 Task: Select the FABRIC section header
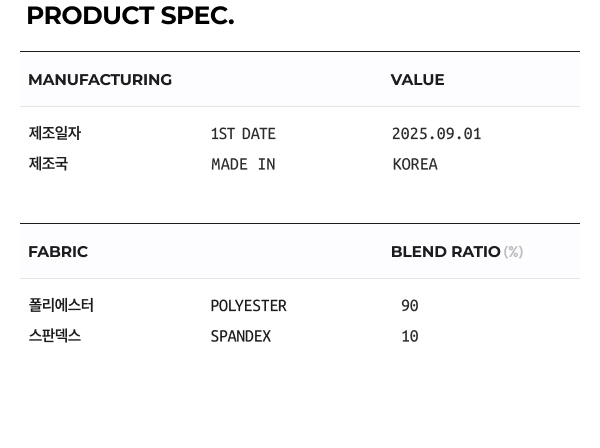(58, 252)
